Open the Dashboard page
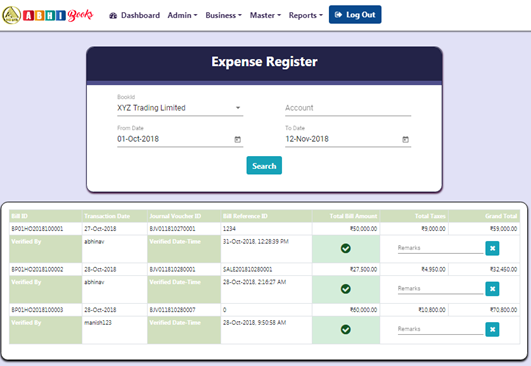 coord(134,15)
